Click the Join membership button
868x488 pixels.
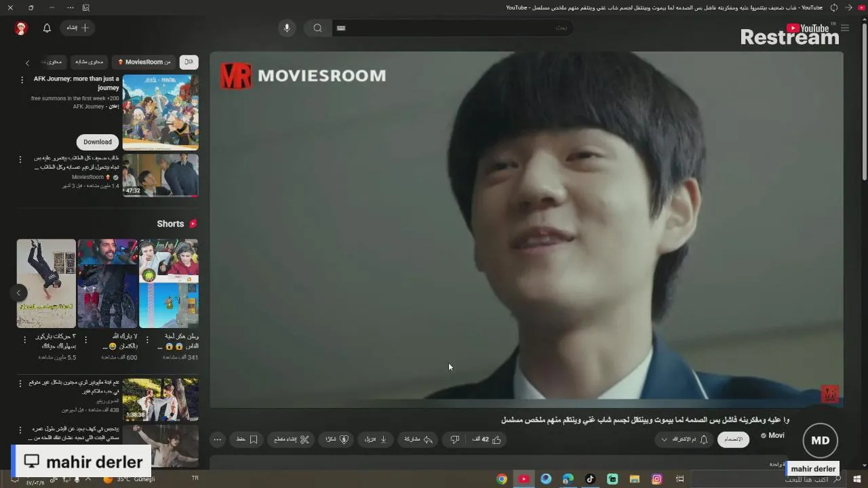pyautogui.click(x=733, y=439)
